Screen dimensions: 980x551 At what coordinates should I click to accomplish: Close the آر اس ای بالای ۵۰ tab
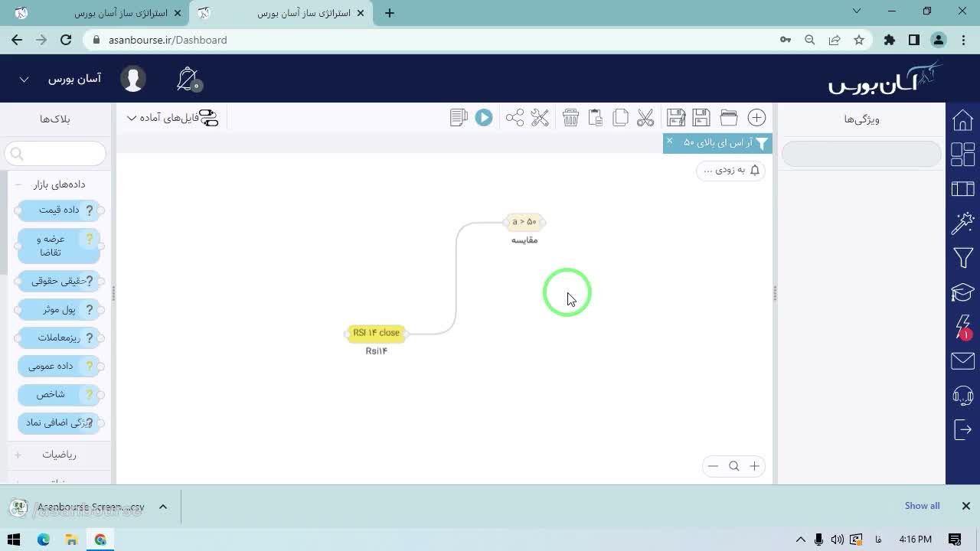[x=669, y=141]
